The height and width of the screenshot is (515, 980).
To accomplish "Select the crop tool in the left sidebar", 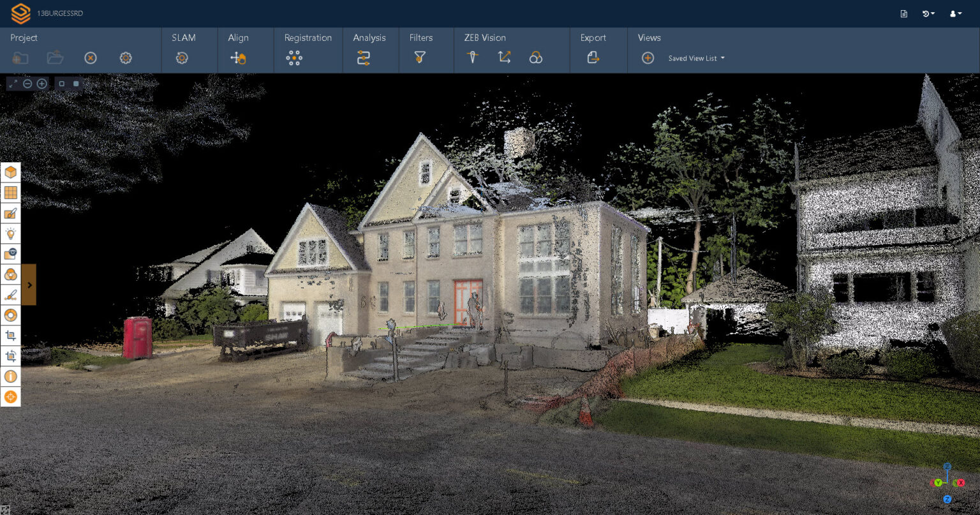I will (x=10, y=336).
